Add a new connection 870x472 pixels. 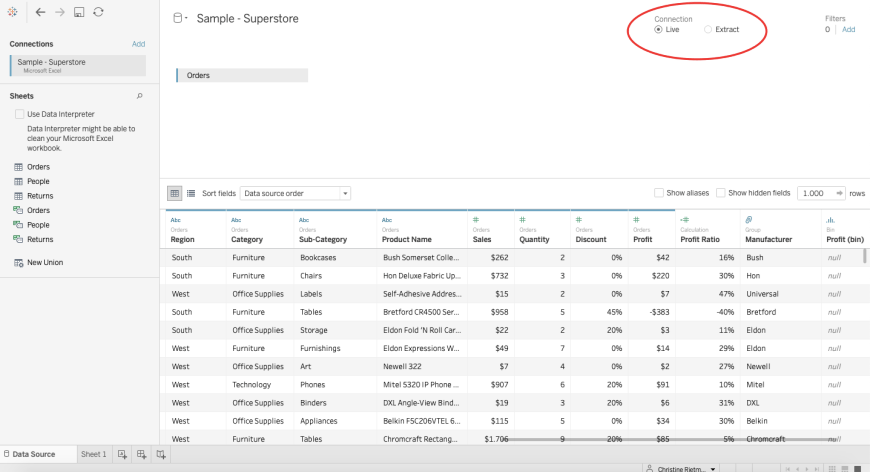coord(138,44)
